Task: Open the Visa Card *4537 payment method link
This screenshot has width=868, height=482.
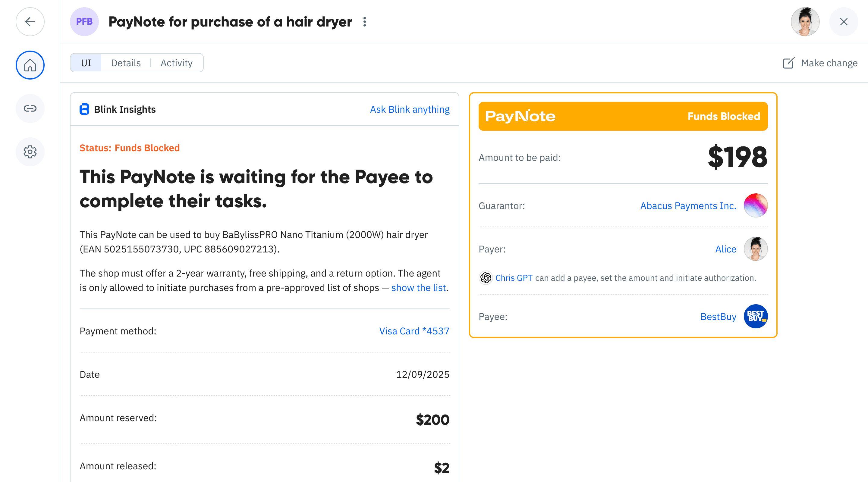Action: (x=414, y=331)
